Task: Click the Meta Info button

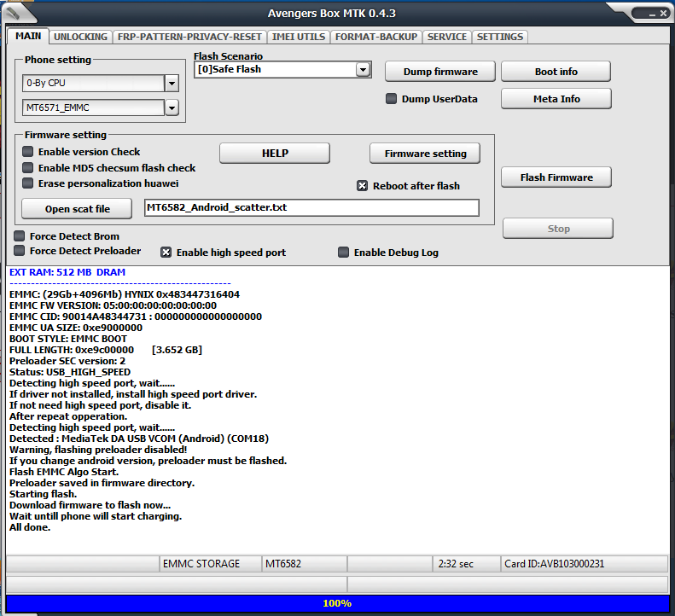Action: point(556,99)
